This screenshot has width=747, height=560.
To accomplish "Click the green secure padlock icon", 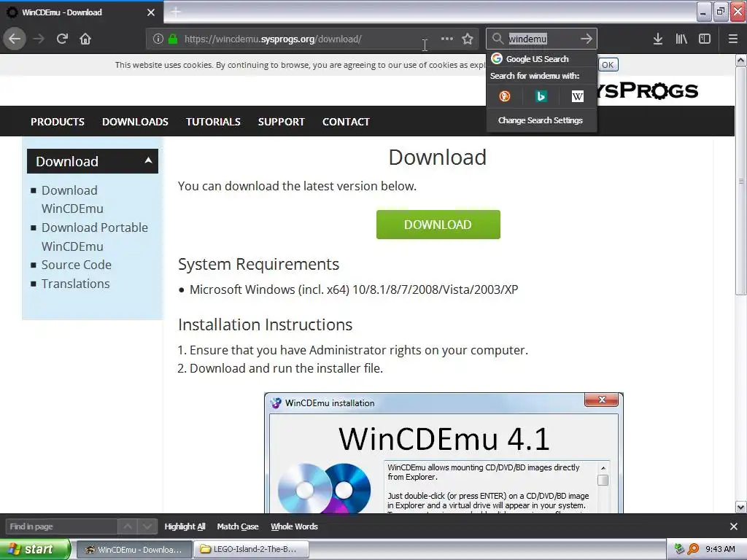I will pos(173,39).
